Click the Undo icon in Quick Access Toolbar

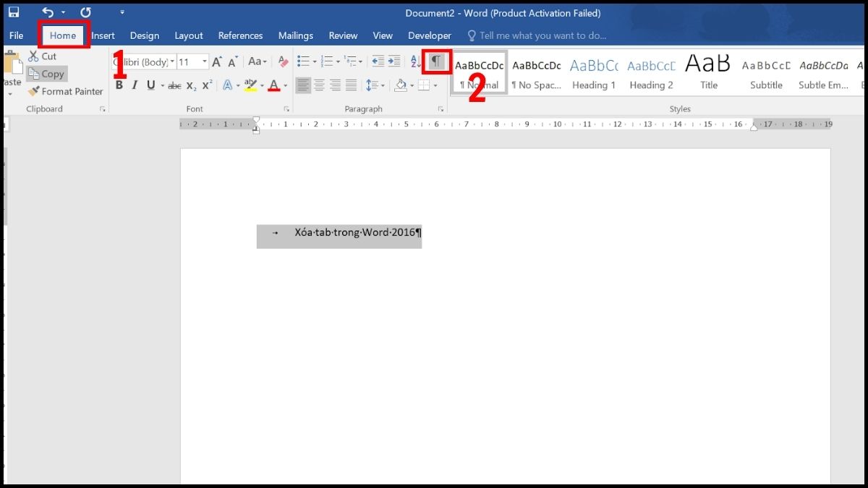[x=46, y=12]
